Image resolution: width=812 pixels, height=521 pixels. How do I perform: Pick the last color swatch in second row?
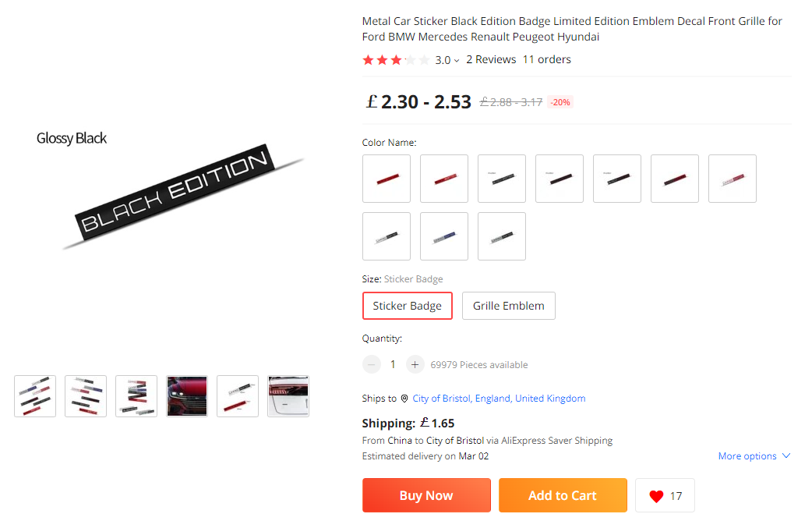coord(501,236)
